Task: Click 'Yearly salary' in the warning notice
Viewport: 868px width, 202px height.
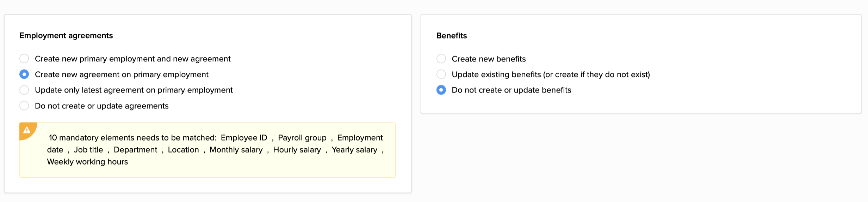Action: tap(354, 150)
